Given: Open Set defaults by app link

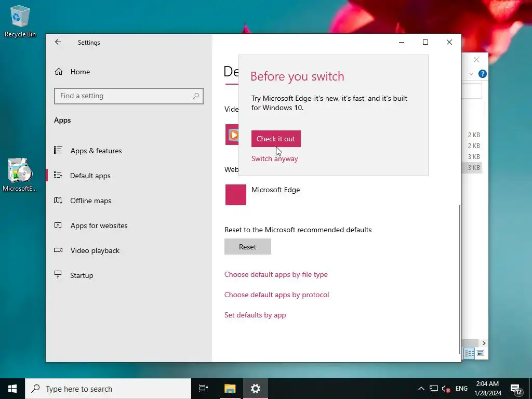Looking at the screenshot, I should coord(255,315).
